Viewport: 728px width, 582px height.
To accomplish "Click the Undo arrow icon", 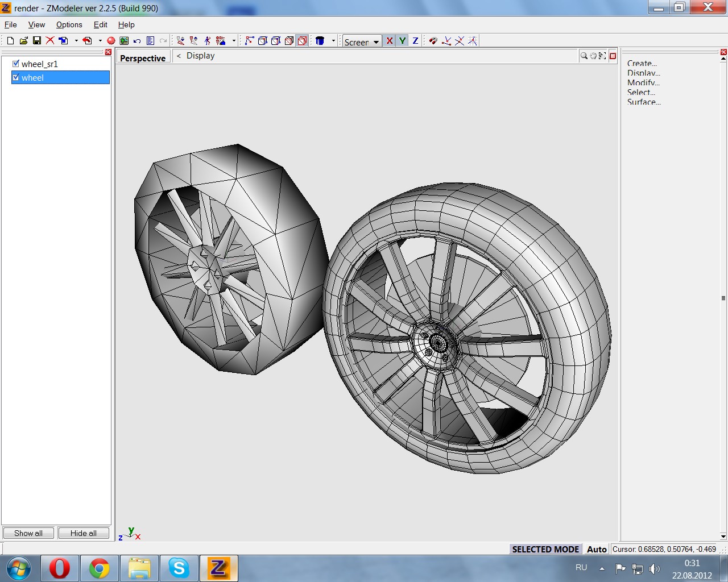I will [137, 40].
